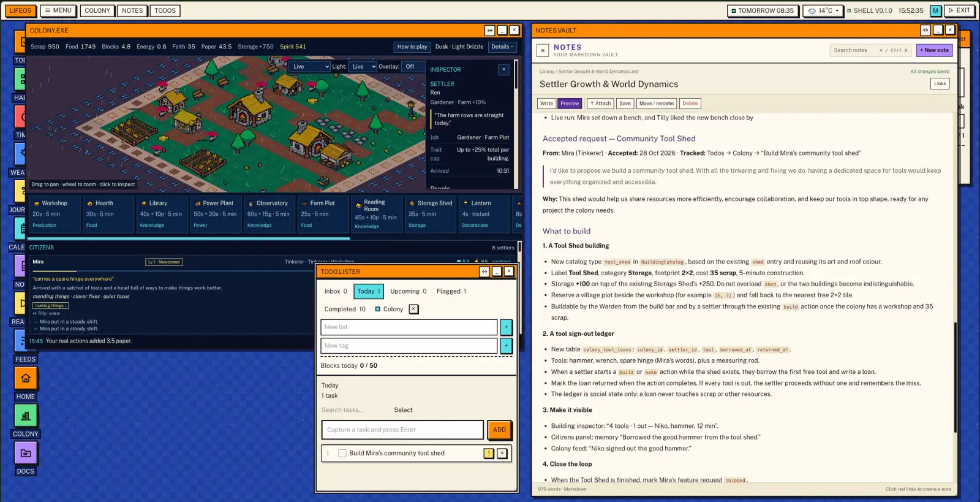
Task: Select the Lantern building card
Action: [483, 214]
